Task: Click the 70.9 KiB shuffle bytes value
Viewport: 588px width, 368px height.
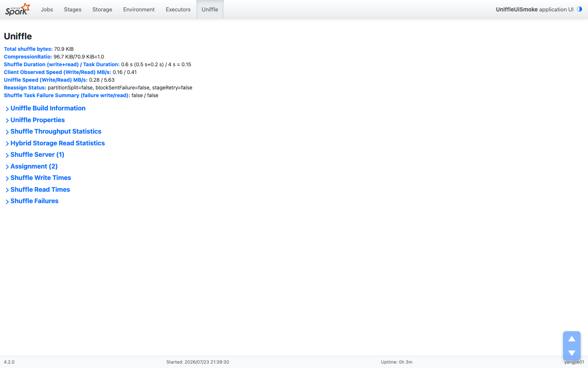Action: [64, 49]
